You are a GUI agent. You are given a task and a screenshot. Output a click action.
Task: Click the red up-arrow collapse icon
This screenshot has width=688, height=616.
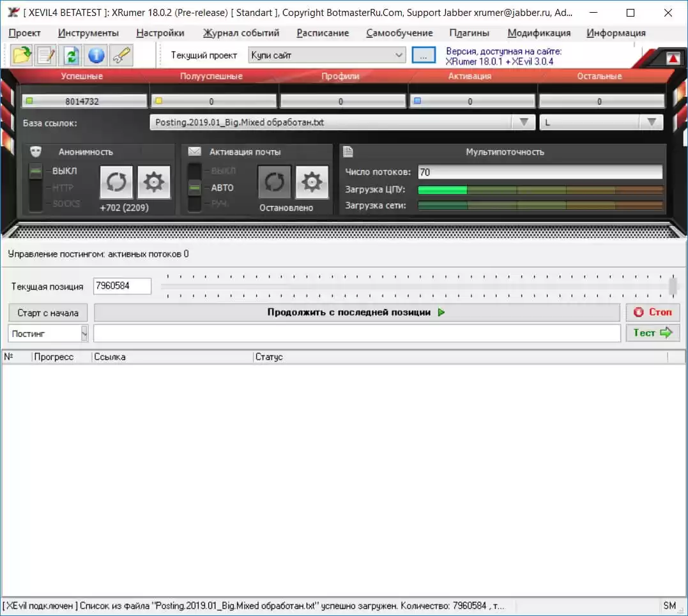click(673, 58)
